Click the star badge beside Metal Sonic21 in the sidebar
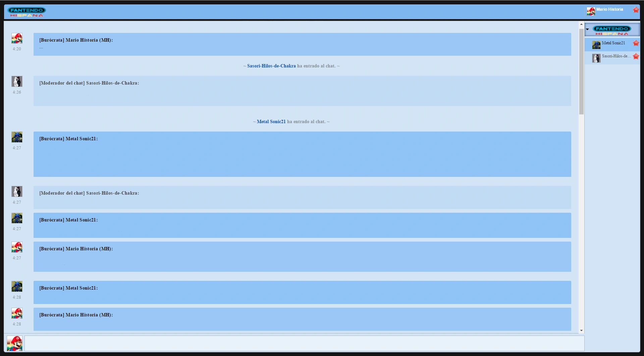 (636, 43)
